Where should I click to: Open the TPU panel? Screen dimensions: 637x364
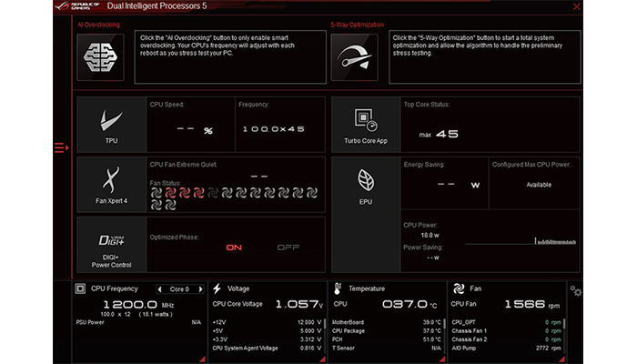pyautogui.click(x=111, y=125)
